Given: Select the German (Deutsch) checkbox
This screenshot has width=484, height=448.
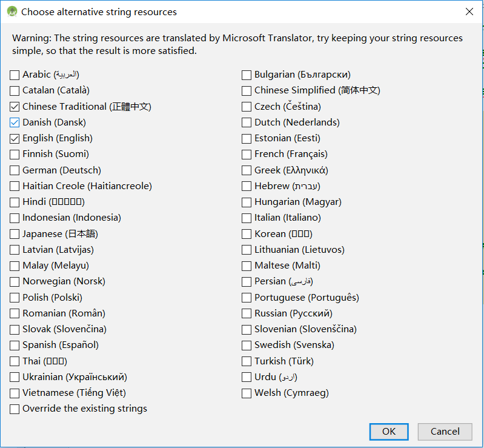Looking at the screenshot, I should point(15,170).
